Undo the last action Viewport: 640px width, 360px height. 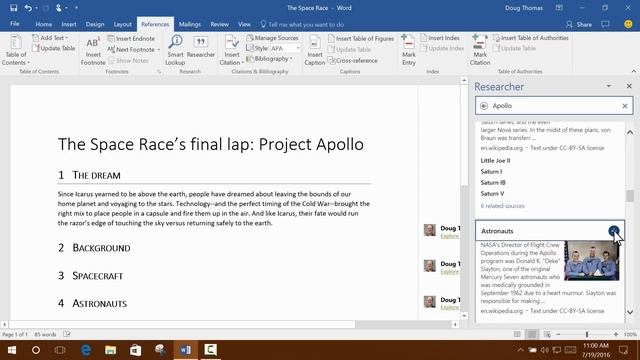click(x=28, y=8)
